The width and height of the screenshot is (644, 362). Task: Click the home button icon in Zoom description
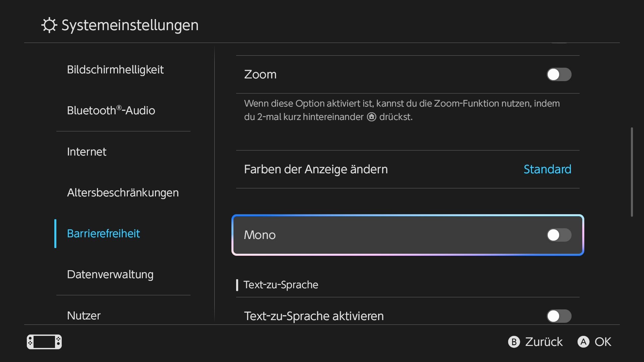[x=371, y=117]
